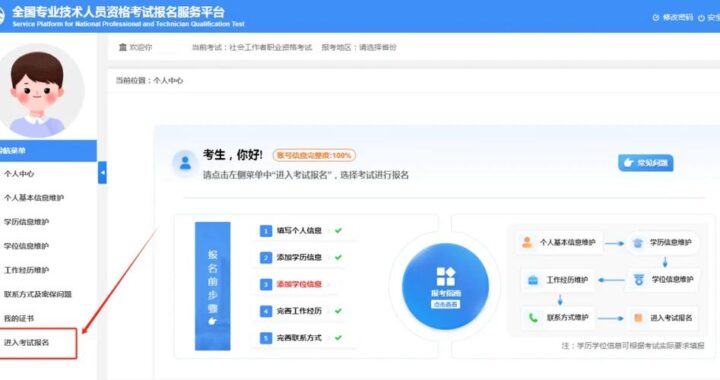Open 个人基本信息维护 in the sidebar
The image size is (720, 380).
pos(34,198)
